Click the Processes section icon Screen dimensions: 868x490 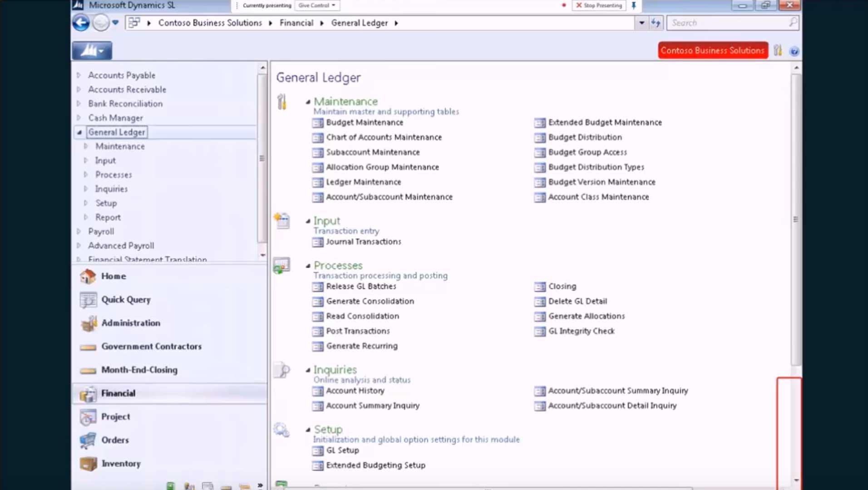[281, 266]
